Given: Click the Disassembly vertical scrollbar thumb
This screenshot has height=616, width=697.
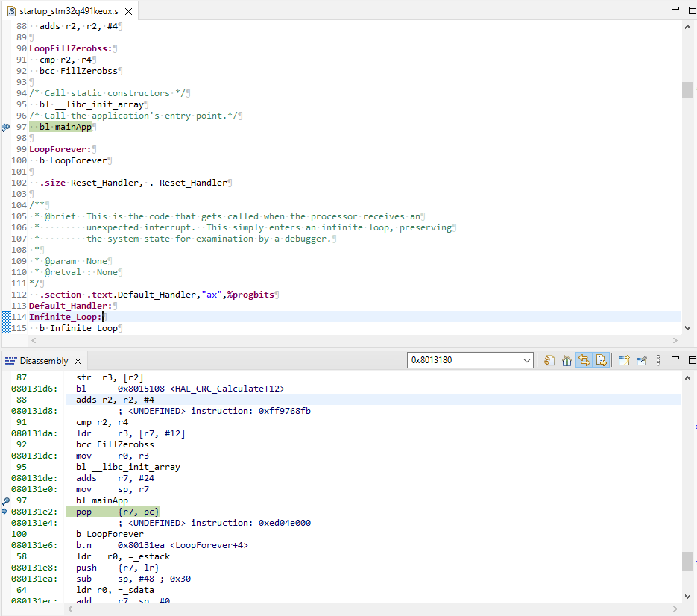Looking at the screenshot, I should point(687,562).
